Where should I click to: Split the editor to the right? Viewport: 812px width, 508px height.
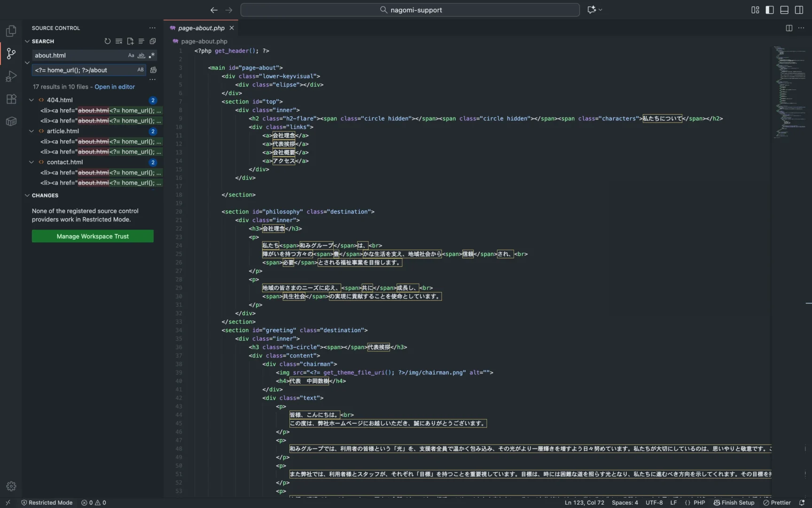[x=789, y=28]
